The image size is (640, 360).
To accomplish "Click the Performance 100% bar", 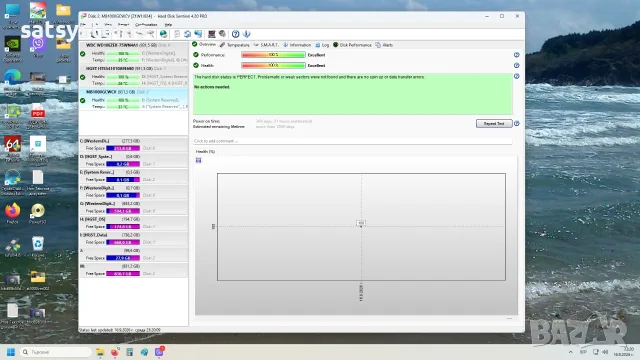I will click(x=273, y=55).
